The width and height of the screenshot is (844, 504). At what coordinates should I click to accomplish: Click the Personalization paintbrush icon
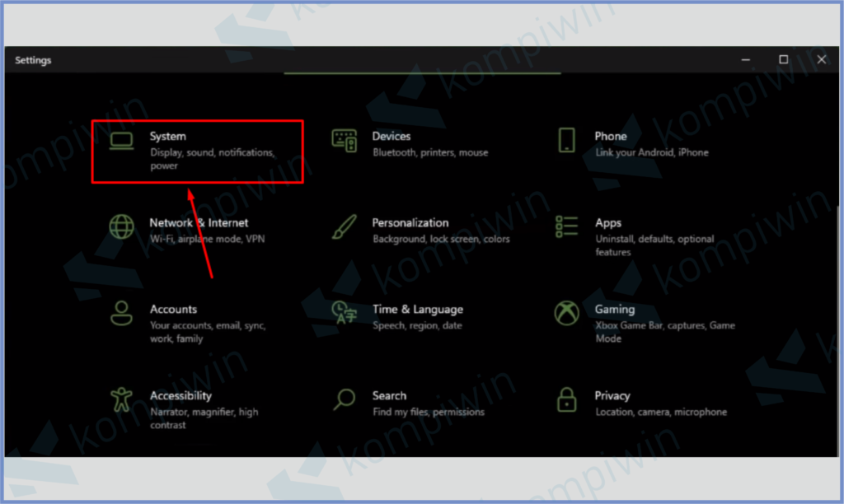click(345, 226)
